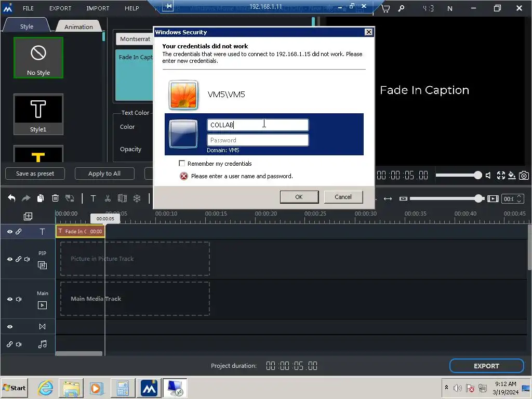Click the timeline zoom slider handle
This screenshot has width=532, height=399.
[478, 199]
